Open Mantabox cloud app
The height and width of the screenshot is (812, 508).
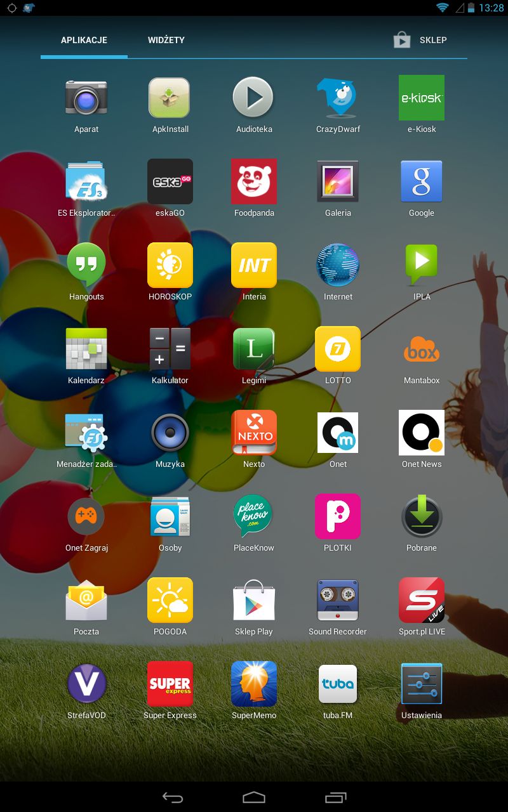tap(422, 350)
